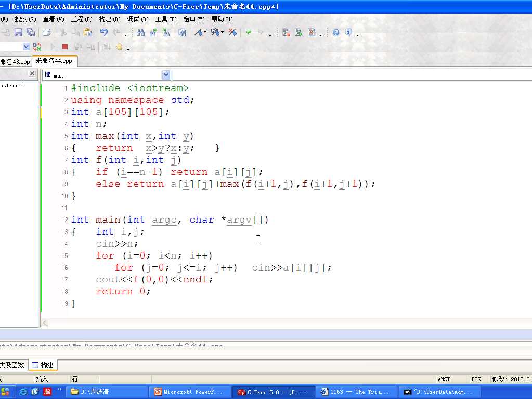Stop execution with the red square
Screen dimensions: 532x399
(x=65, y=47)
